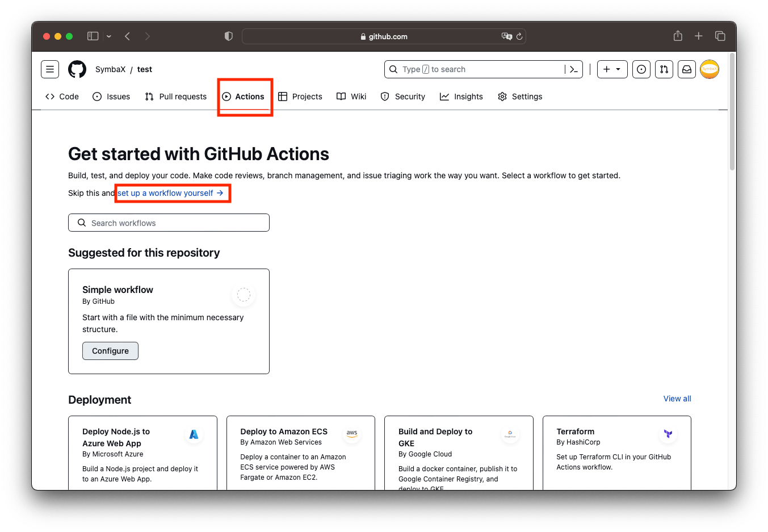768x532 pixels.
Task: Click the Safari share button
Action: tap(678, 36)
